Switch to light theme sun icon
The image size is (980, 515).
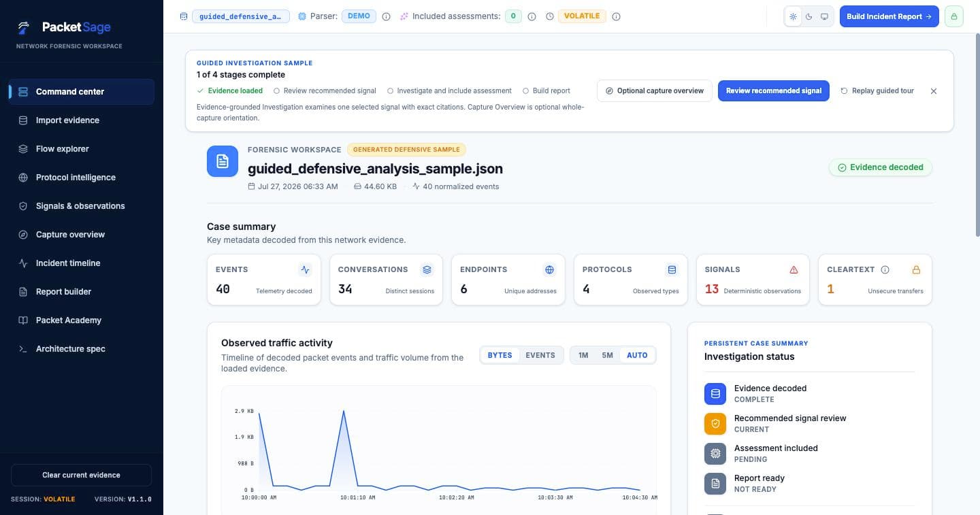[x=793, y=16]
